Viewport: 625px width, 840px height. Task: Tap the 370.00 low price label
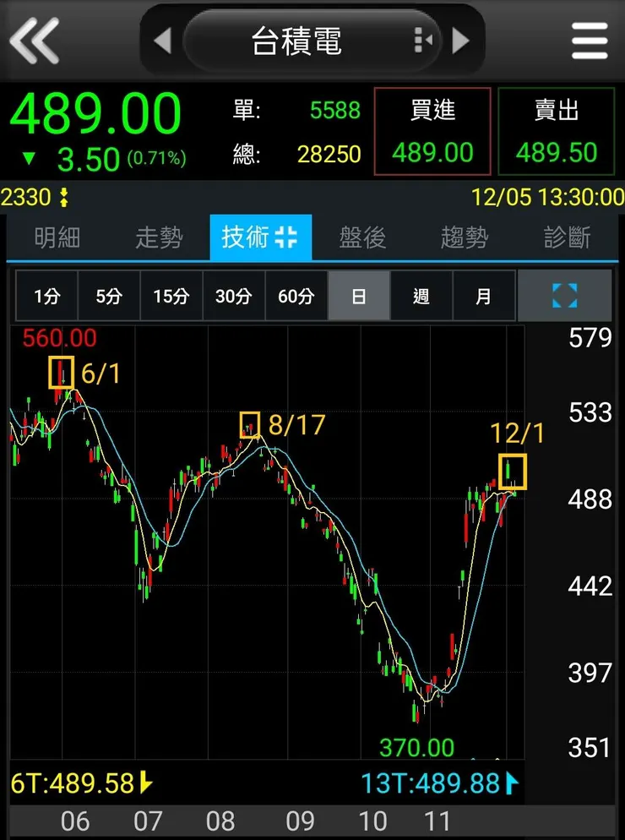point(416,747)
